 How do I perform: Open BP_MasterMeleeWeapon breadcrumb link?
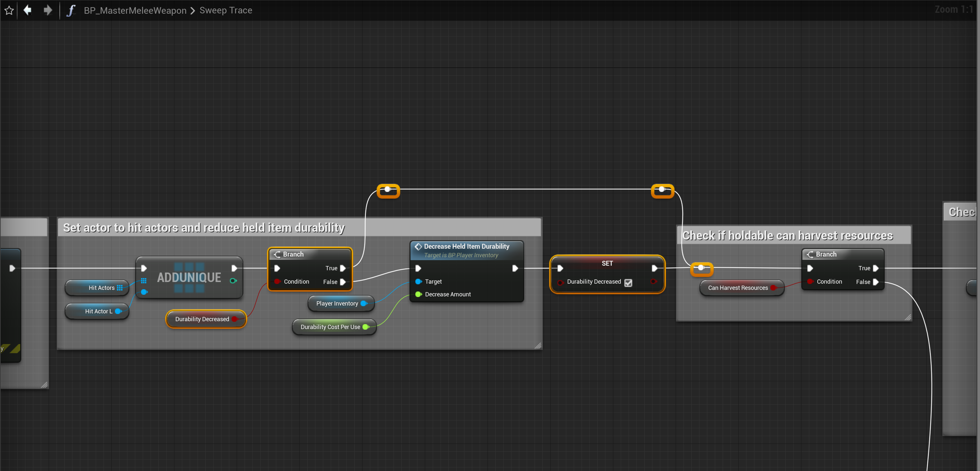tap(135, 10)
